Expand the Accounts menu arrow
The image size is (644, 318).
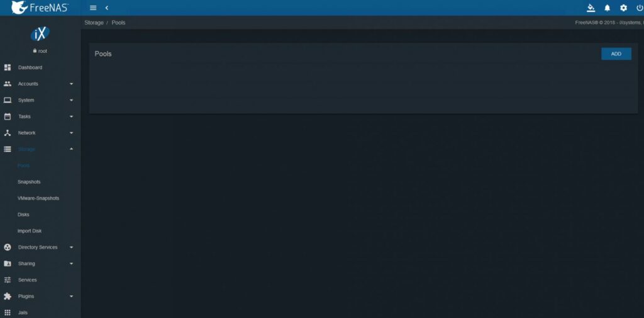(x=72, y=84)
